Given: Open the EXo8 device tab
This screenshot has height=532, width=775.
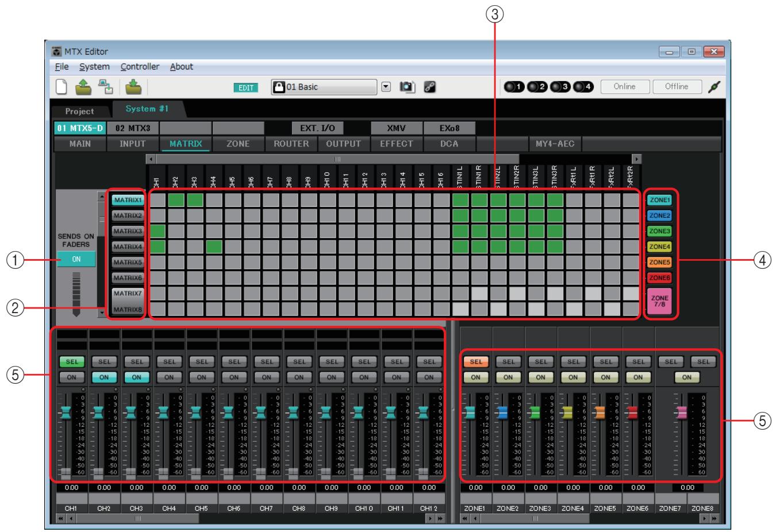Looking at the screenshot, I should pos(449,128).
